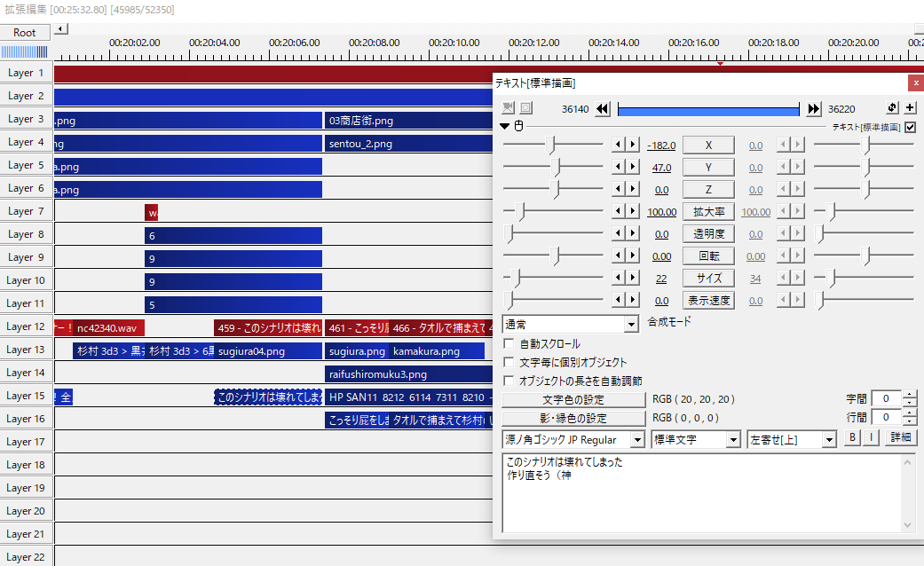Select the sentou_2.png clip on Layer 4
Screen dimensions: 924x566
click(408, 143)
